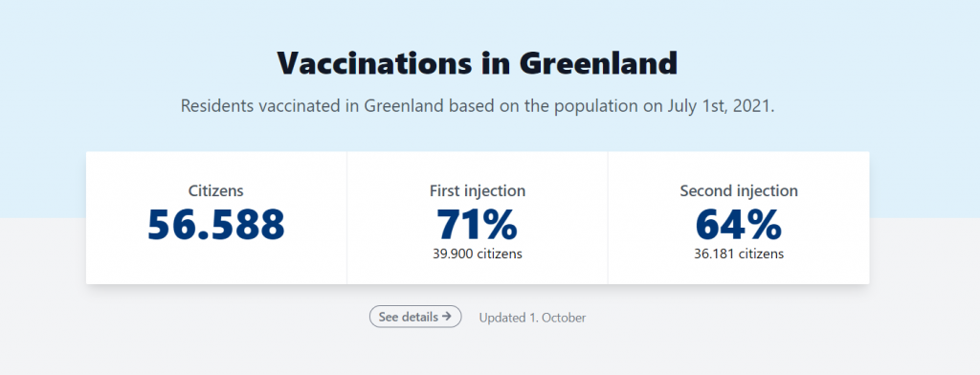The image size is (980, 375).
Task: Click the 36.181 citizens text
Action: (x=739, y=254)
